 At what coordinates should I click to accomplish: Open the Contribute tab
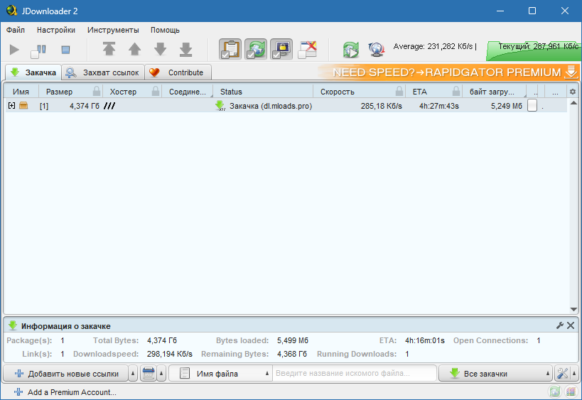coord(178,72)
